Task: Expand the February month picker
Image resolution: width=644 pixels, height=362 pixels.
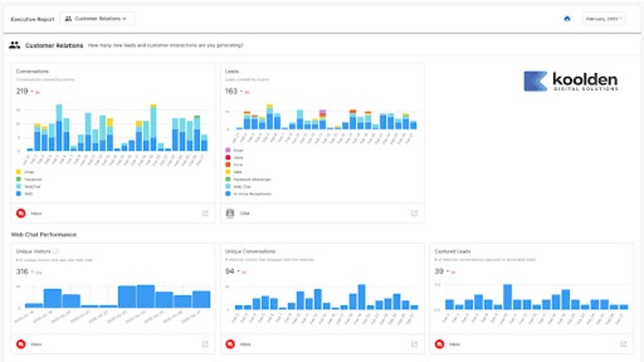Action: [x=603, y=19]
